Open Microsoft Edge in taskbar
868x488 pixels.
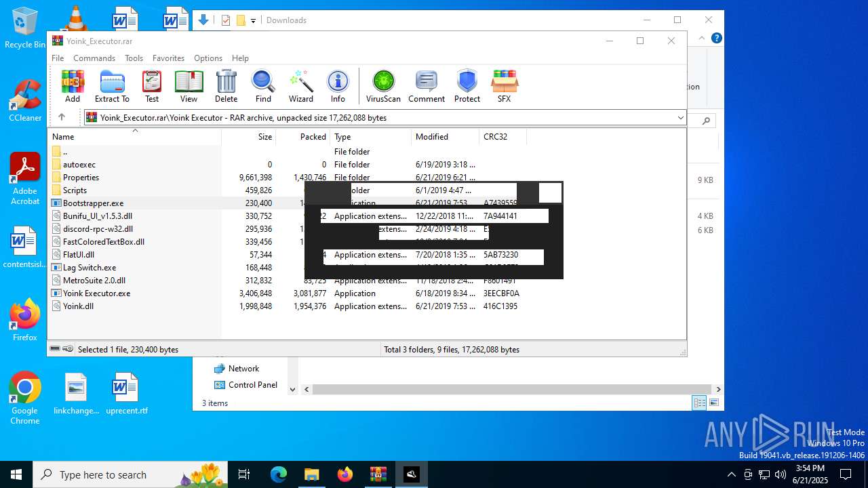[x=279, y=474]
